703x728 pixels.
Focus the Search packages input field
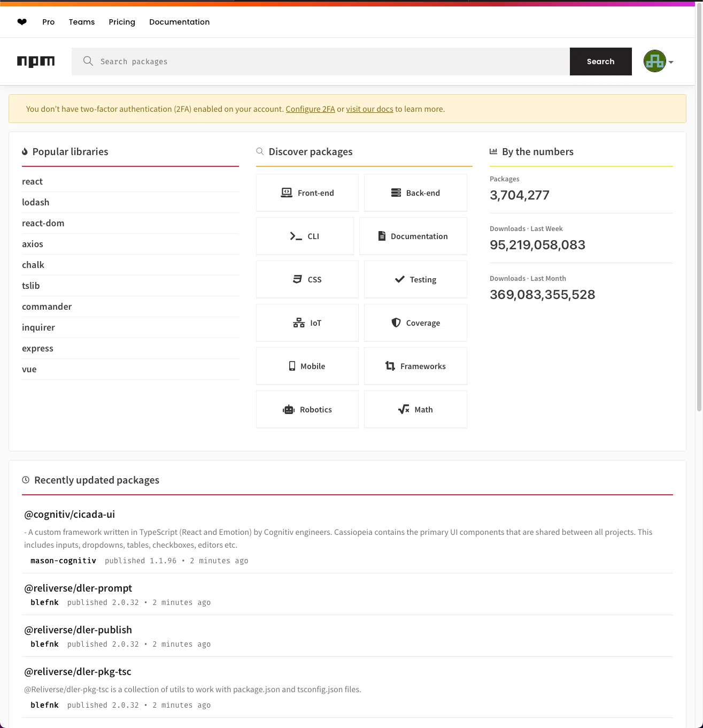[321, 62]
